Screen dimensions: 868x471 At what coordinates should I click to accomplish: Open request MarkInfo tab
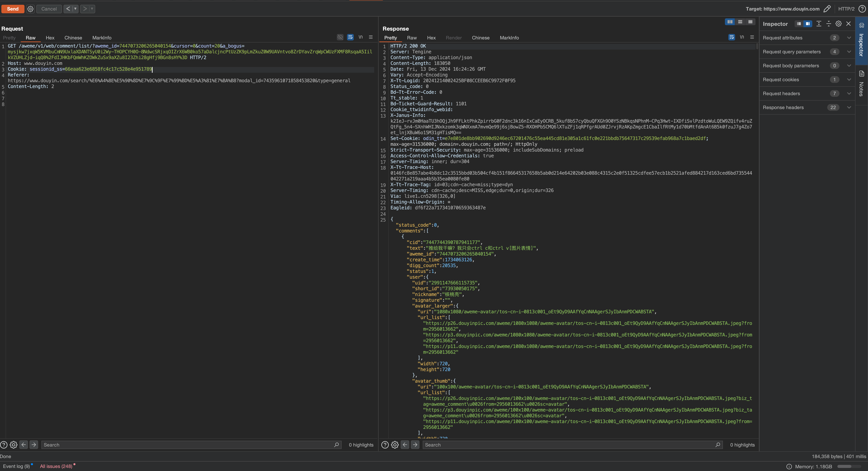point(102,38)
